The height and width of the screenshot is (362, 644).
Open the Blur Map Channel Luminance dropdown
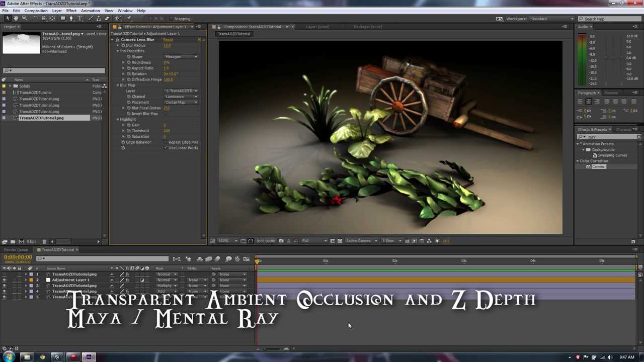[181, 97]
